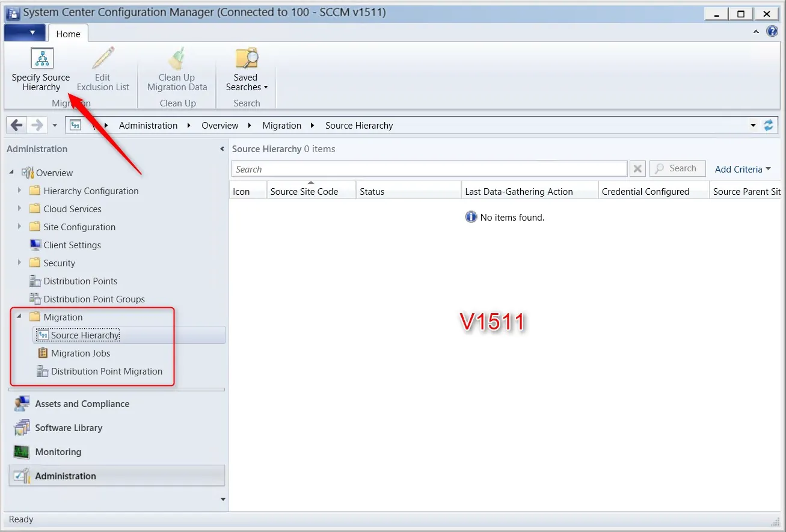Click Administration in the breadcrumb path
Image resolution: width=786 pixels, height=532 pixels.
tap(148, 126)
